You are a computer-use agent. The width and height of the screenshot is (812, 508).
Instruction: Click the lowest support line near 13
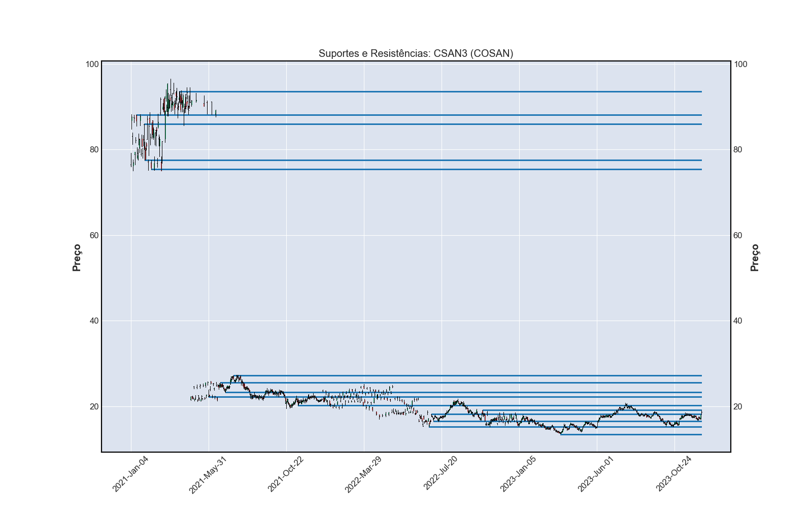631,434
